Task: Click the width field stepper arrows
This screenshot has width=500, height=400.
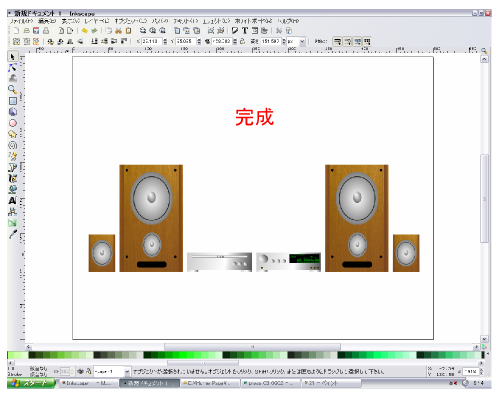Action: point(235,41)
